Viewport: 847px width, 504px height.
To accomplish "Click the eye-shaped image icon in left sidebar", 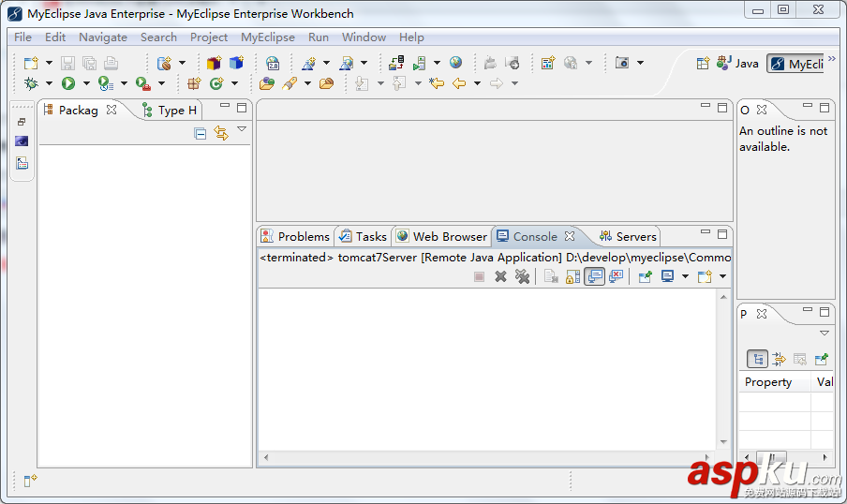I will pos(22,141).
